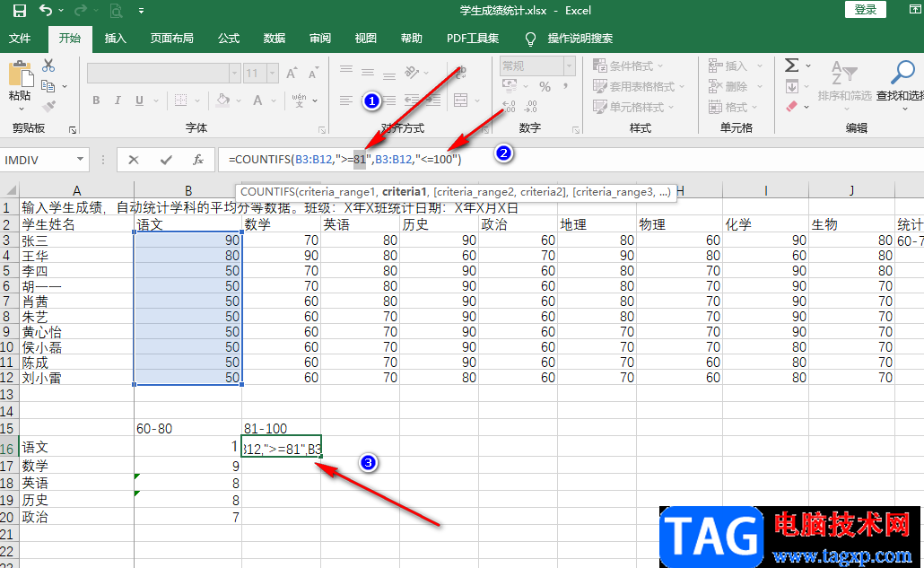Open the Insert Function fx dialog
Viewport: 924px width, 568px height.
pos(198,160)
